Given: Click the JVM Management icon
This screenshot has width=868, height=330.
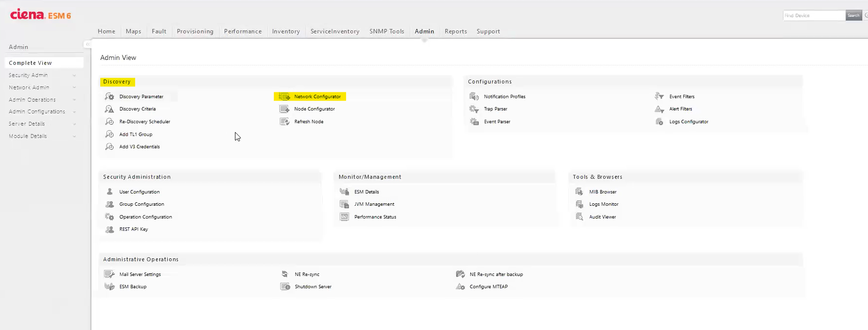Looking at the screenshot, I should 345,204.
